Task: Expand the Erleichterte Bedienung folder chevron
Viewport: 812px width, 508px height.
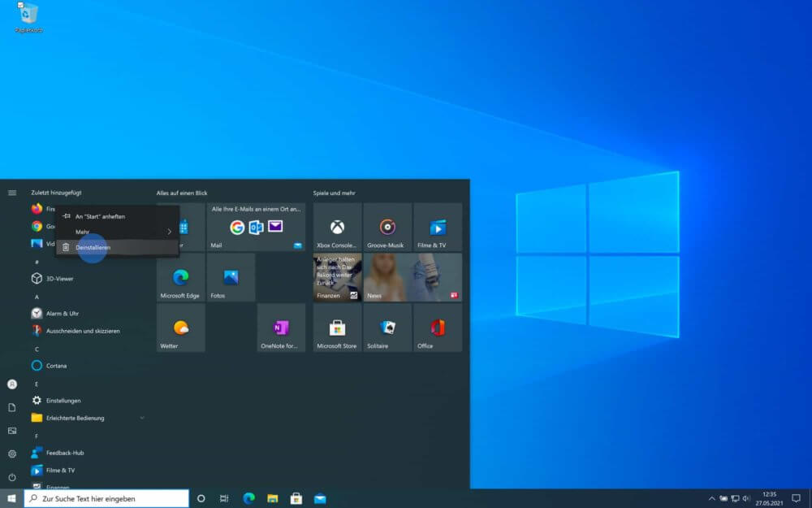Action: click(x=142, y=418)
